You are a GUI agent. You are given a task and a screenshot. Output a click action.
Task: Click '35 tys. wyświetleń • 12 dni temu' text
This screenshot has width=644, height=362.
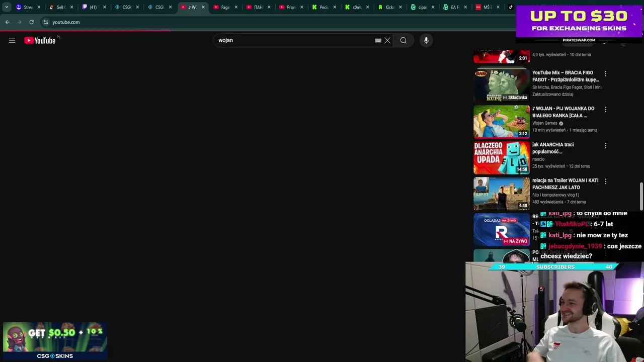[561, 166]
